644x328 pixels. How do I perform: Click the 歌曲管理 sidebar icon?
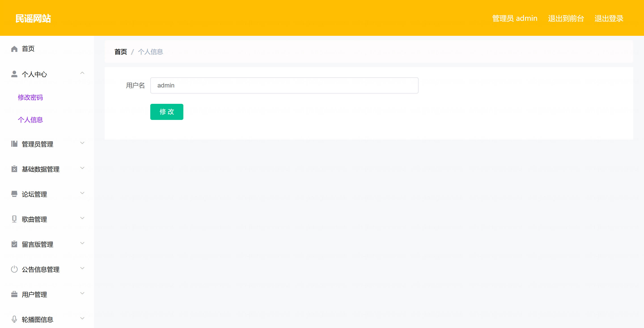(x=14, y=219)
